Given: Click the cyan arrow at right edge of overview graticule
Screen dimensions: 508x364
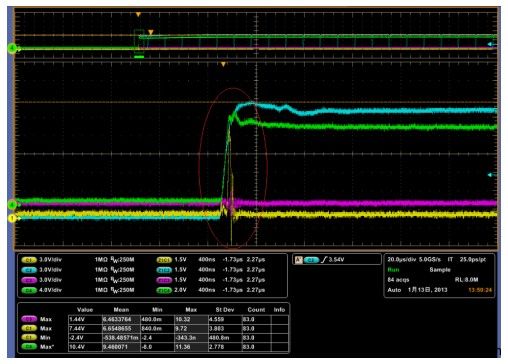Looking at the screenshot, I should 490,44.
